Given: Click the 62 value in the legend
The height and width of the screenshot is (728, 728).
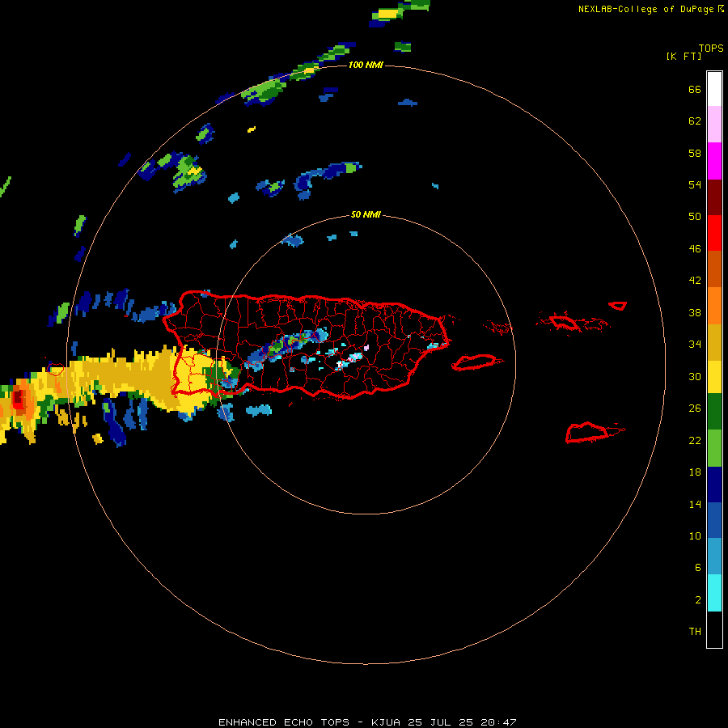Looking at the screenshot, I should click(695, 121).
